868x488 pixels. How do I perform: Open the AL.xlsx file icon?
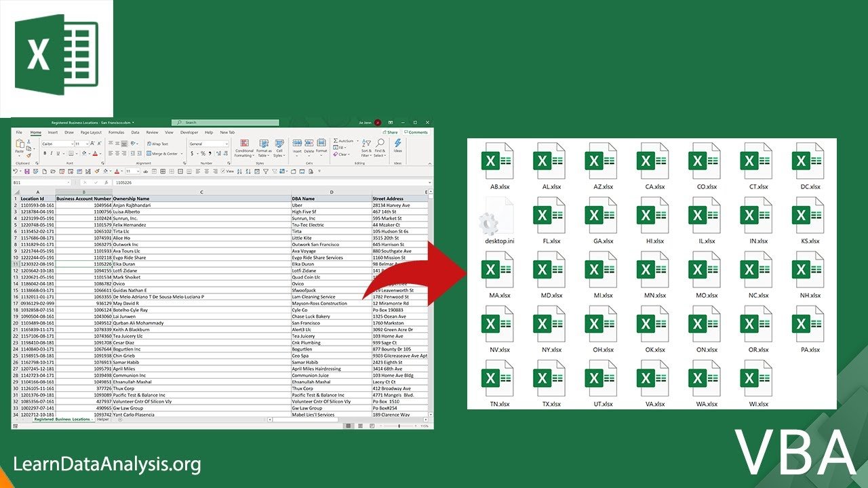pos(551,167)
